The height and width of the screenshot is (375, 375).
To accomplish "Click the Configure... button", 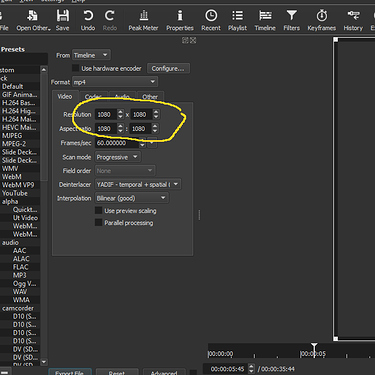I will tap(168, 68).
